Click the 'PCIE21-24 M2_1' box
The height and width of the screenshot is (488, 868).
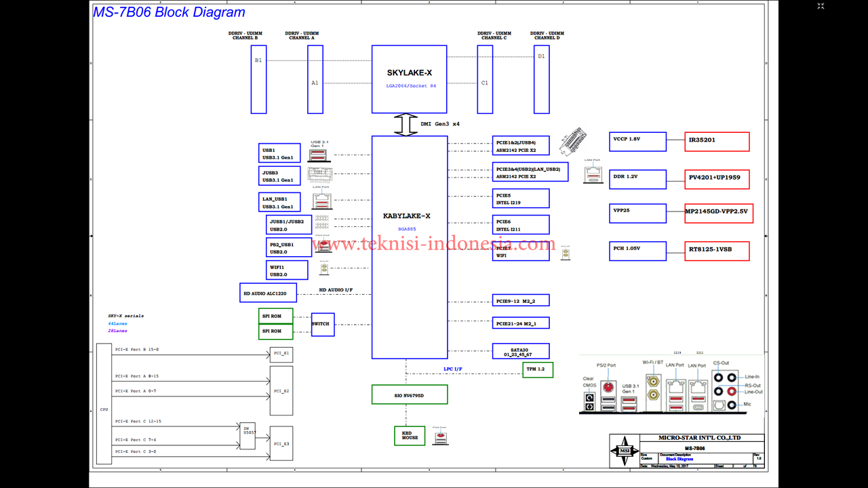pos(521,323)
